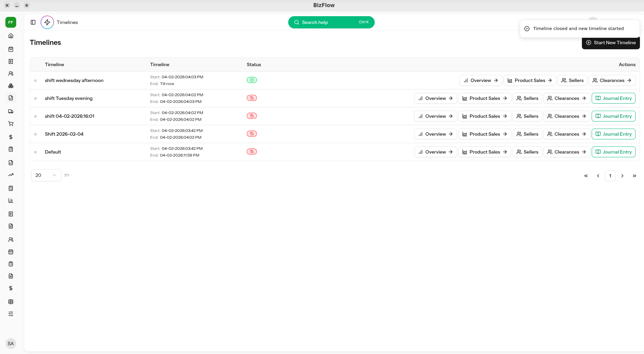This screenshot has width=644, height=354.
Task: Open Journal Entry for shift Tuesday evening
Action: coord(613,98)
